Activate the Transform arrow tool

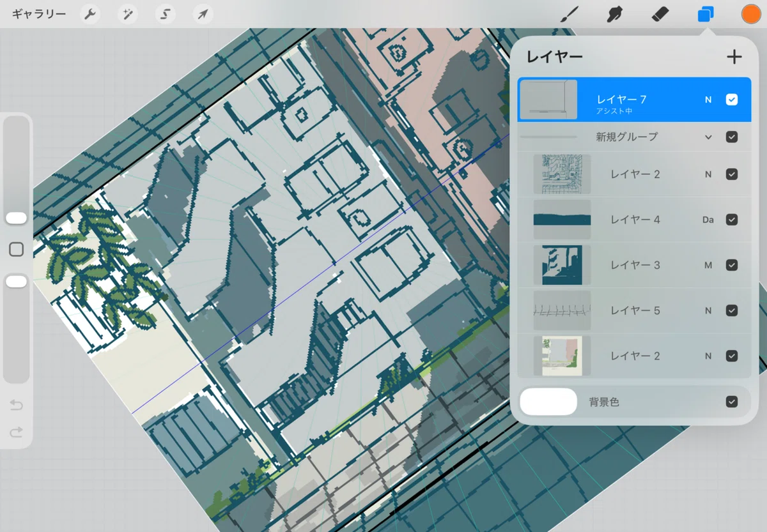[x=203, y=14]
